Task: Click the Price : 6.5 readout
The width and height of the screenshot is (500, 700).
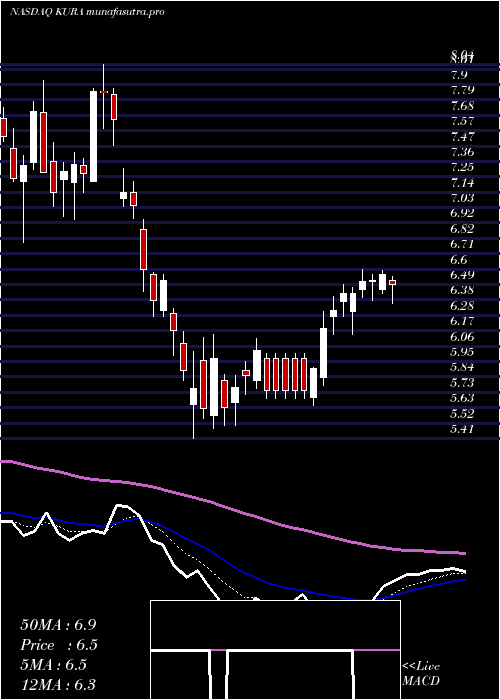Action: [x=59, y=645]
